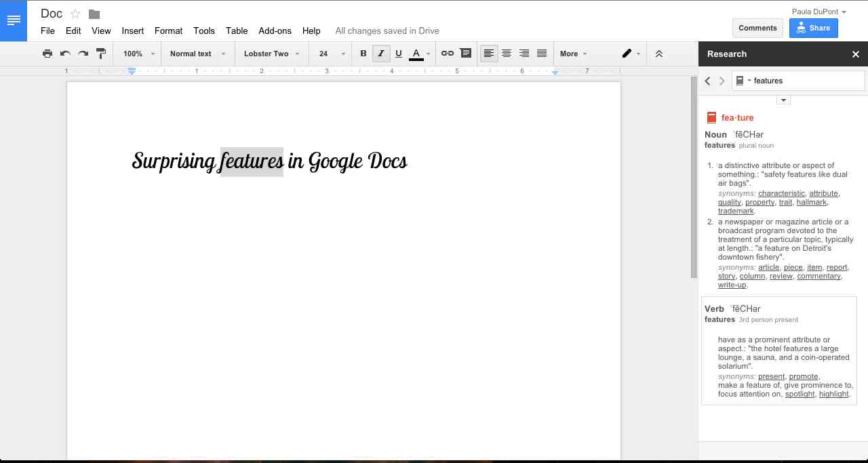Expand the More toolbar options
868x463 pixels.
coord(572,54)
